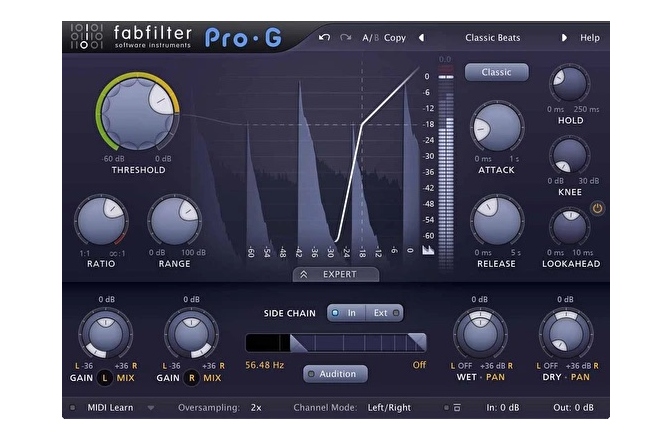
Task: Go to next preset arrow
Action: (x=564, y=38)
